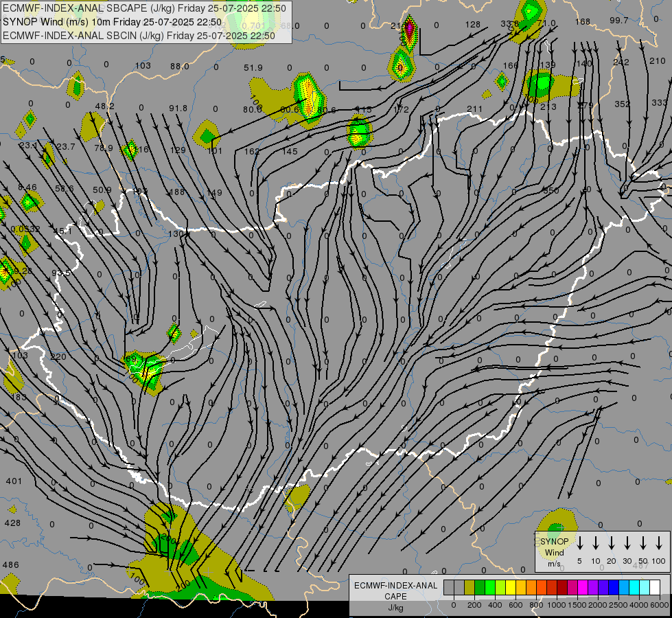Select the cyan swatch left of 4000 tick
672x618 pixels.
point(635,587)
